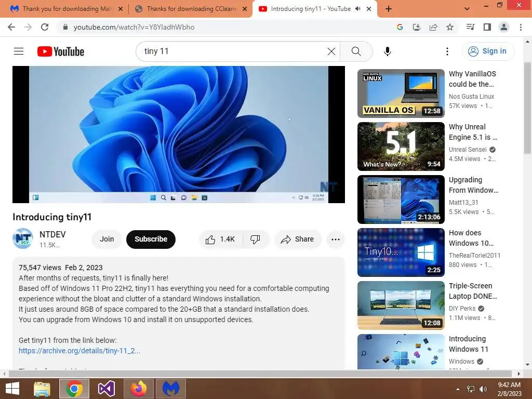Viewport: 532px width, 399px height.
Task: Go back with the browser back arrow
Action: click(x=11, y=27)
